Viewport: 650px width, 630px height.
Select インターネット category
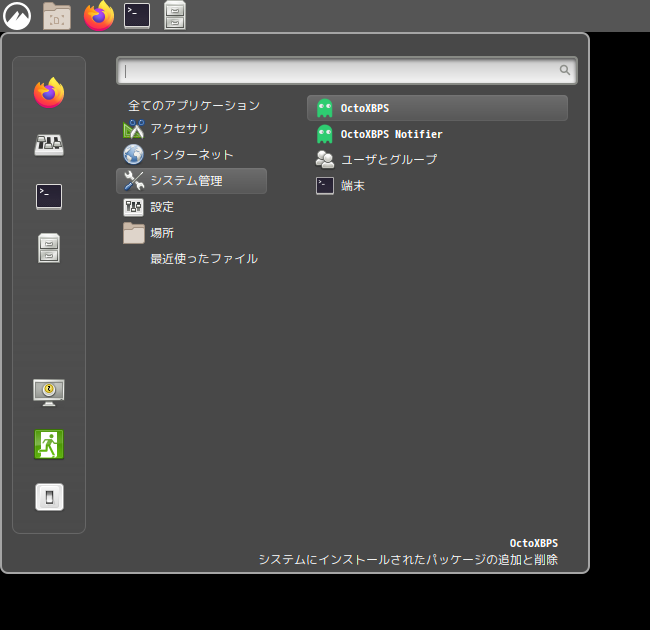(192, 155)
